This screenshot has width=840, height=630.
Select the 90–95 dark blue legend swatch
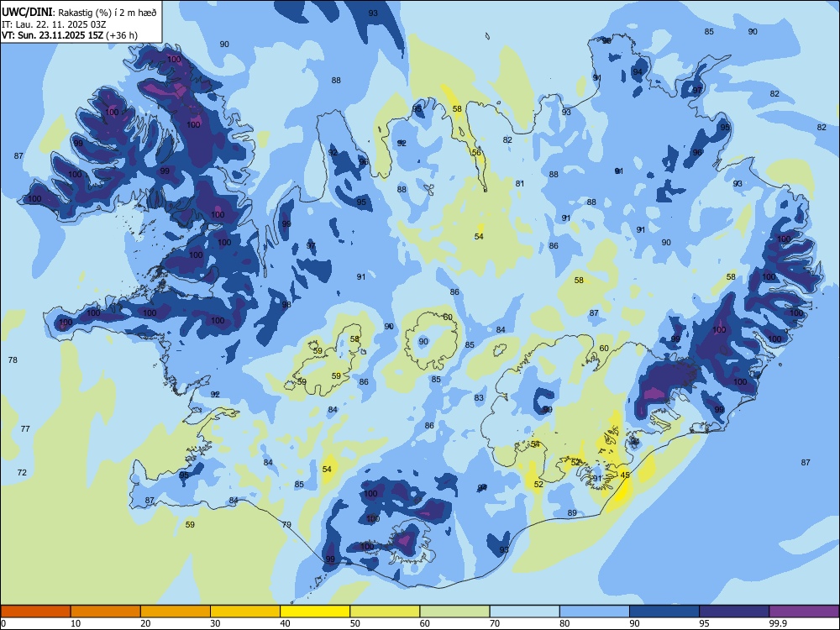[x=664, y=612]
